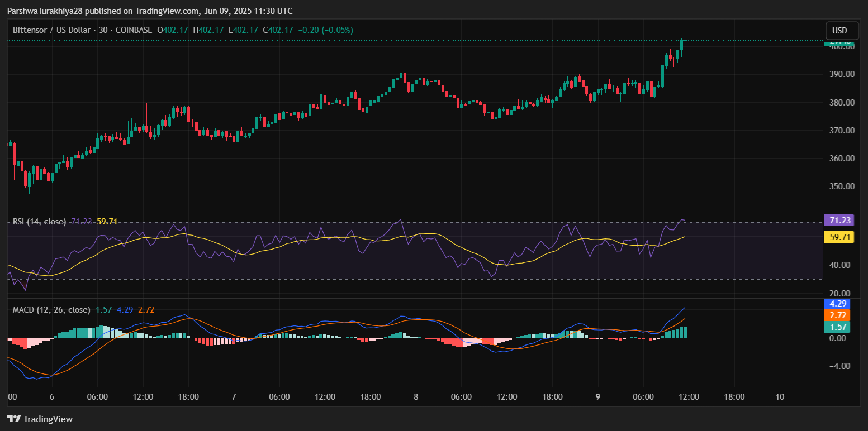Select the RSI (14, close) indicator legend

(39, 222)
